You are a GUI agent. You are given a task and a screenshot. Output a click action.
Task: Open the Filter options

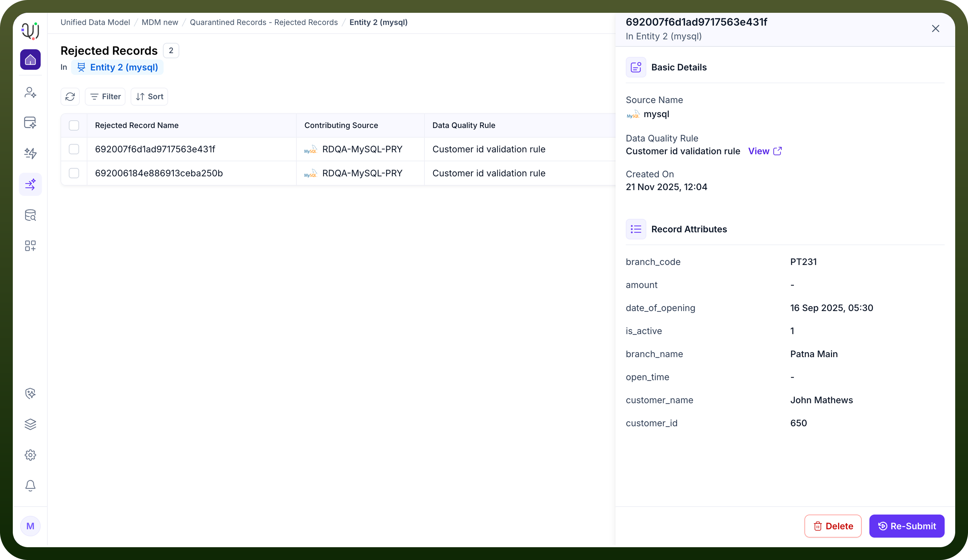coord(105,96)
